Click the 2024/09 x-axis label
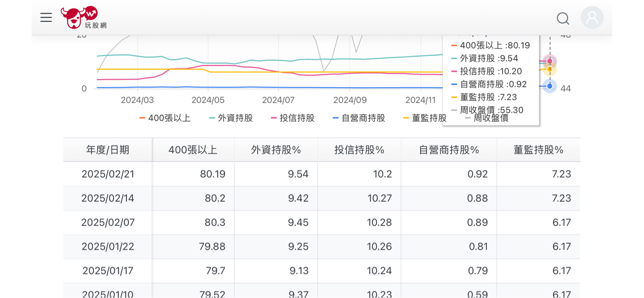The width and height of the screenshot is (644, 298). (x=350, y=100)
